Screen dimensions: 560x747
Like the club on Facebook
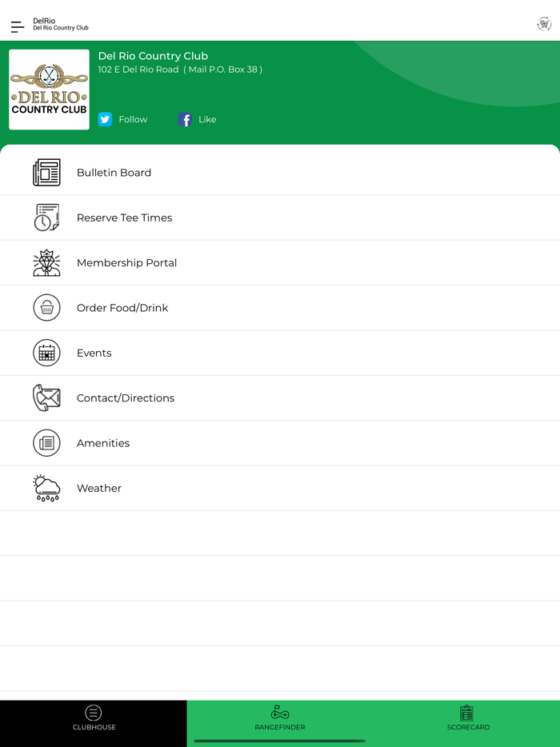tap(207, 119)
